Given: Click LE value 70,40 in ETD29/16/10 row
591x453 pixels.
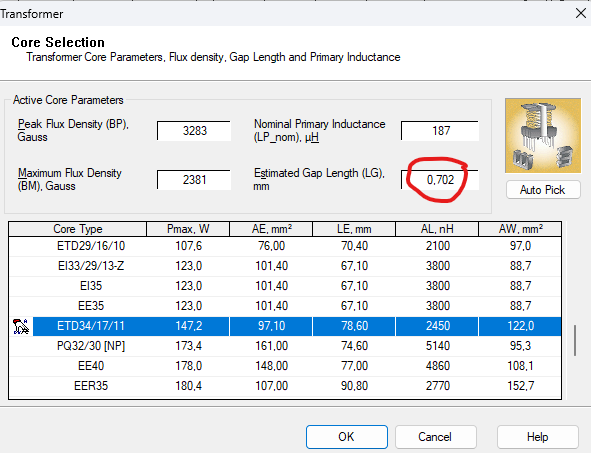Looking at the screenshot, I should pyautogui.click(x=354, y=246).
